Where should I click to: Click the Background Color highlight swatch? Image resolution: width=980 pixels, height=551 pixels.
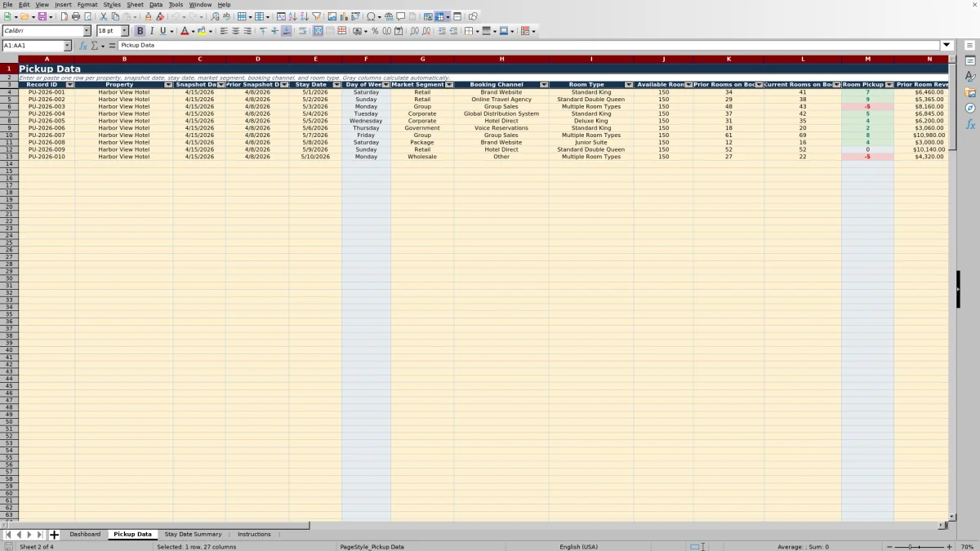click(x=201, y=31)
